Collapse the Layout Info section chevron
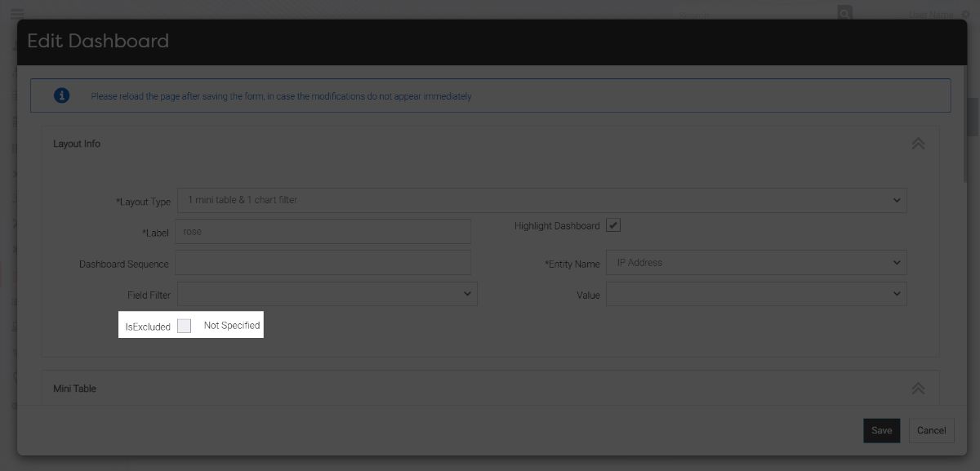The image size is (980, 471). point(918,143)
